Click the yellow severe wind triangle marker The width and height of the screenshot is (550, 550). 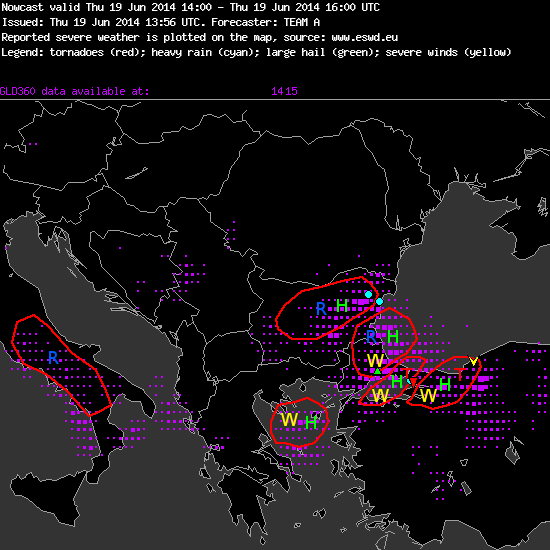[x=474, y=361]
